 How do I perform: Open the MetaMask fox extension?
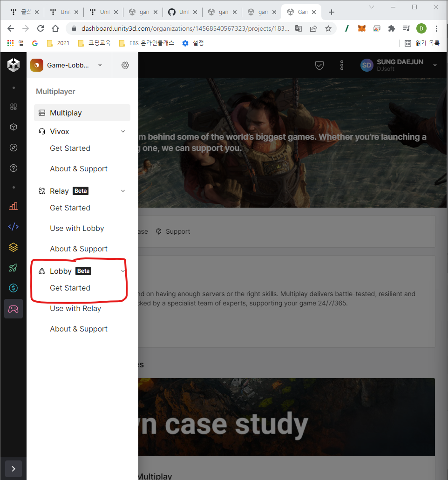[362, 28]
